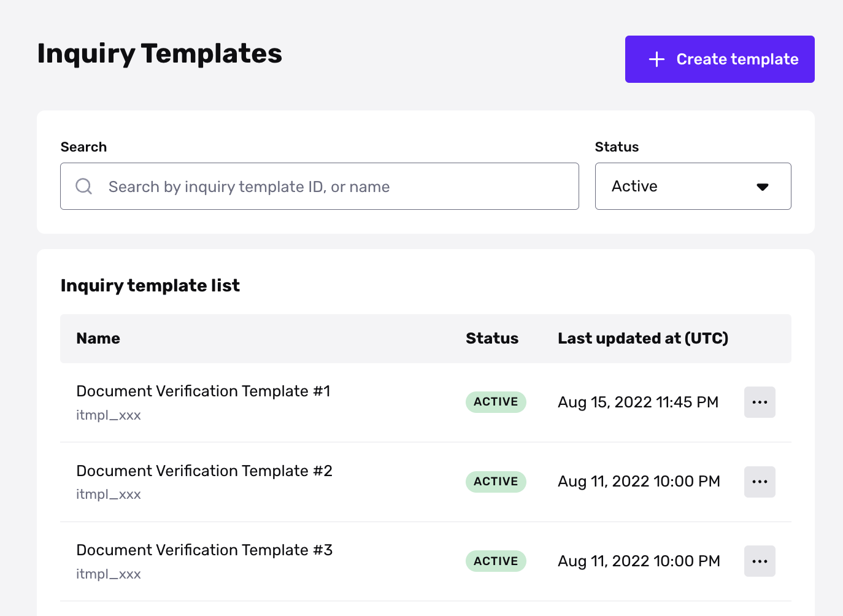
Task: Click the ACTIVE badge beside Template #3
Action: [496, 561]
